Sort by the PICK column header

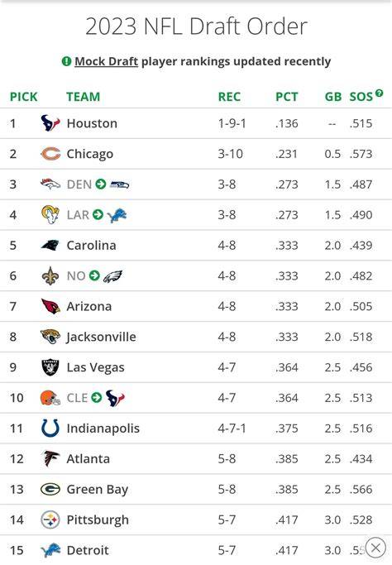[x=24, y=97]
